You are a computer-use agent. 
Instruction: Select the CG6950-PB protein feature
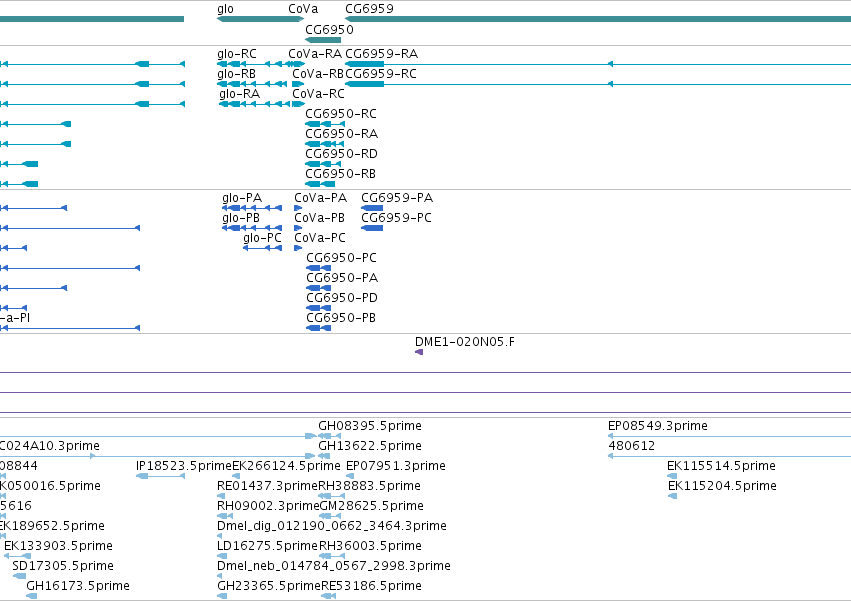[x=319, y=328]
